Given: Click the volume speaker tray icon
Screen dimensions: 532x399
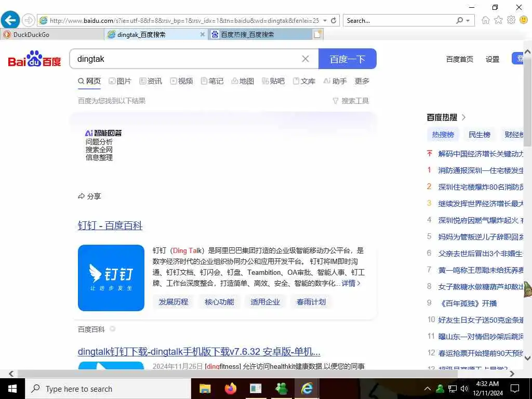Looking at the screenshot, I should 464,389.
